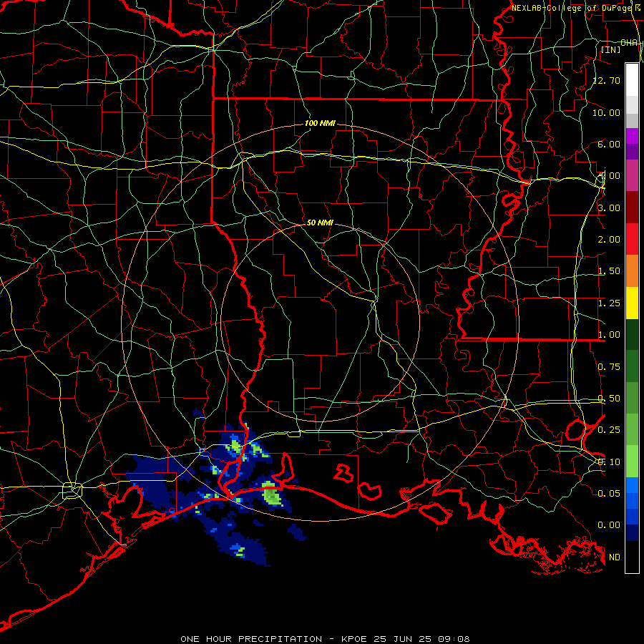Click the yellow legend swatch
This screenshot has width=644, height=644.
[632, 303]
